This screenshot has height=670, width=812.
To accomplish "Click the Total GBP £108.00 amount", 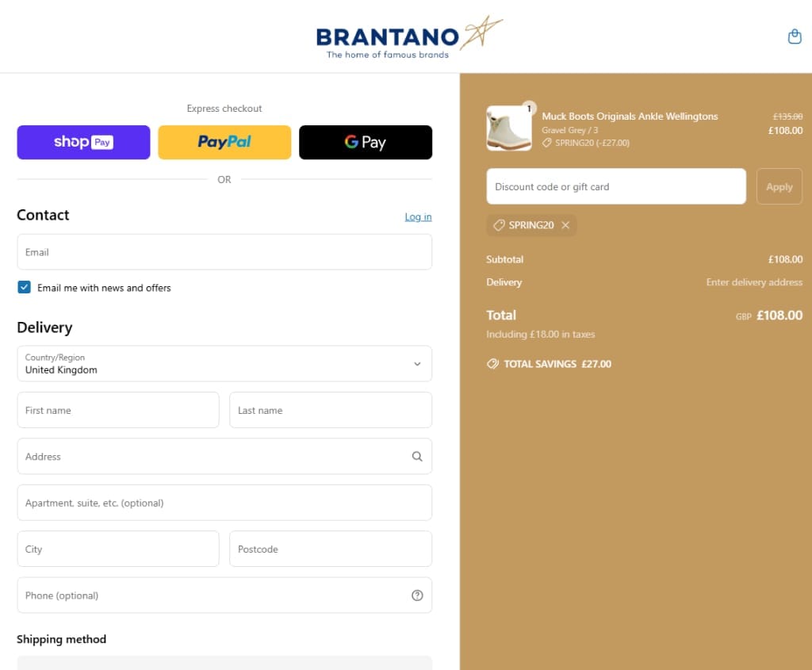I will [x=779, y=316].
